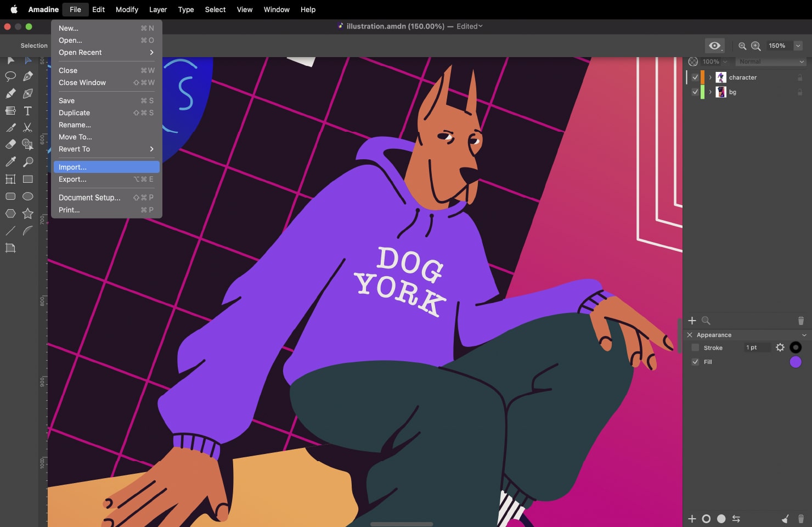Select the Rectangle tool
The image size is (812, 527).
click(28, 179)
